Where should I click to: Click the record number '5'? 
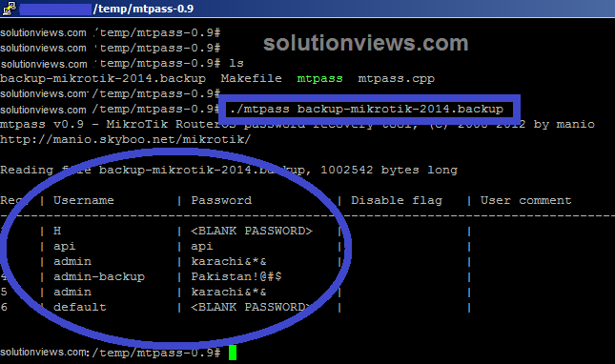point(4,292)
